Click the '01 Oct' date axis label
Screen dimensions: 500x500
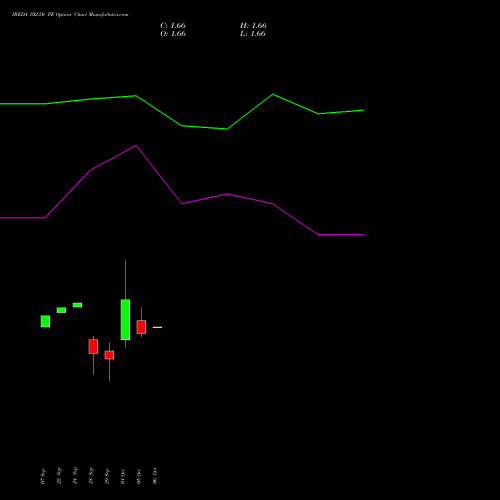tap(123, 476)
